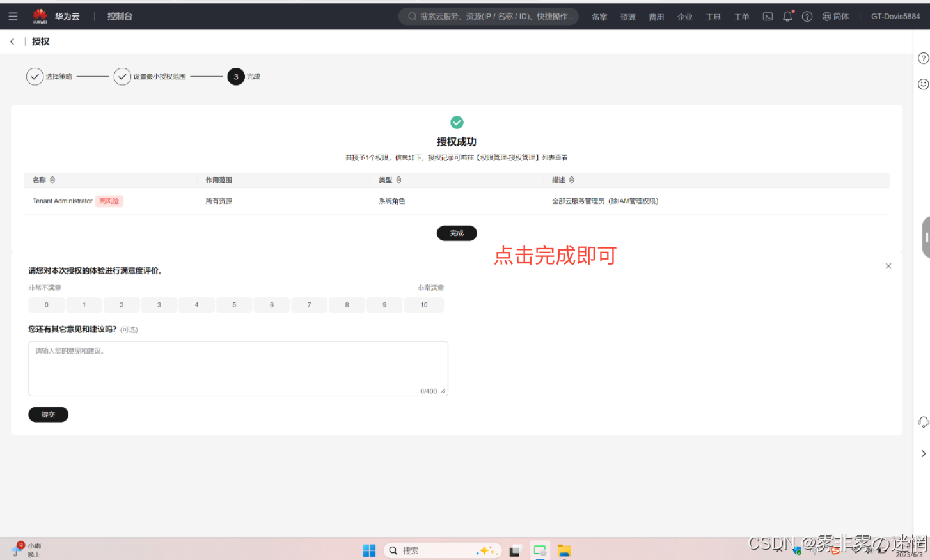Click step 2 设置最小授权范围 check circle
The image size is (930, 560).
coord(122,77)
